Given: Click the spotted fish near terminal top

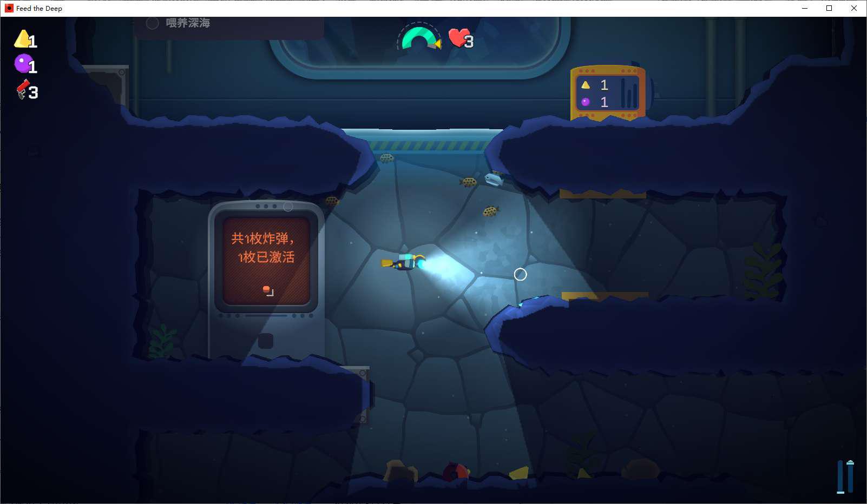Looking at the screenshot, I should (332, 201).
